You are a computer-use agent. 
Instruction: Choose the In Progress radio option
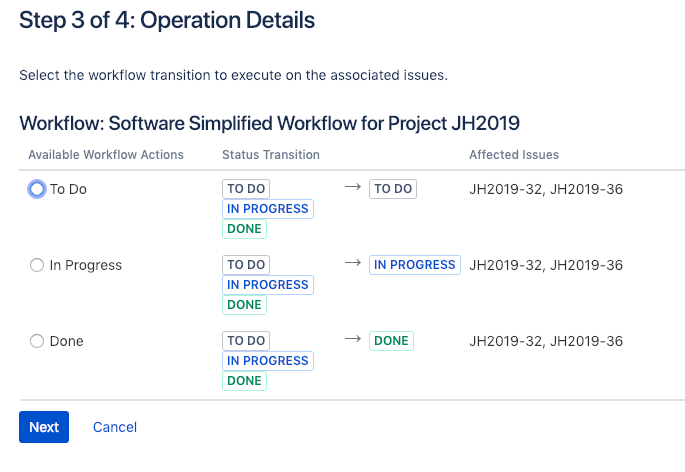(37, 265)
